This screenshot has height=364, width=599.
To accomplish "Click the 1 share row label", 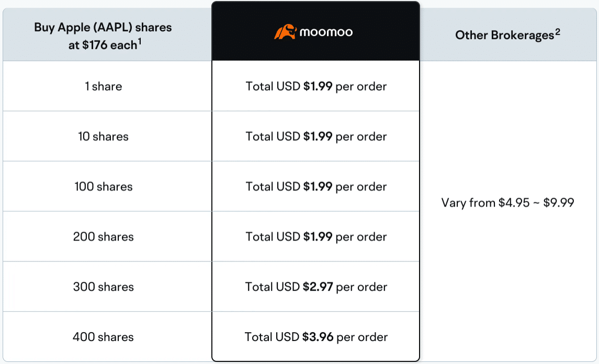I will [104, 86].
